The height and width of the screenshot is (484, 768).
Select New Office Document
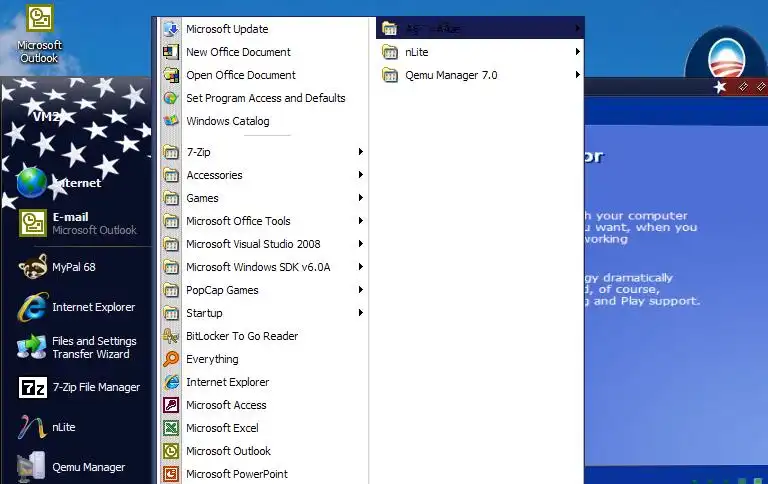click(264, 52)
